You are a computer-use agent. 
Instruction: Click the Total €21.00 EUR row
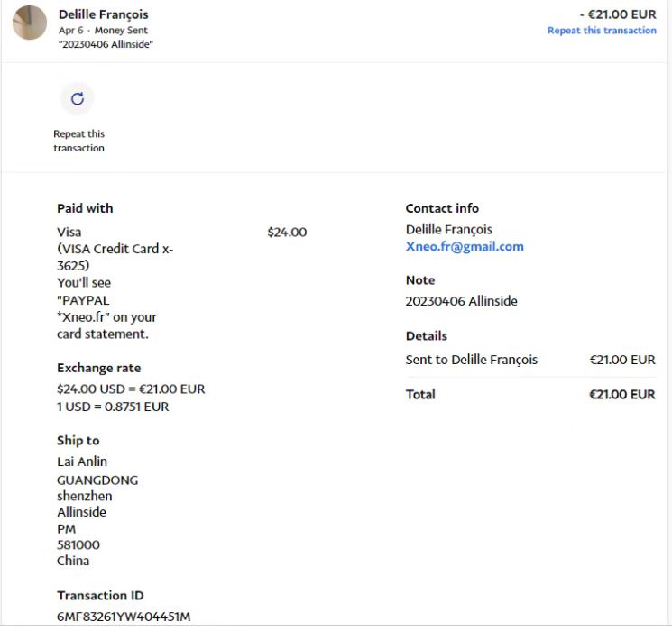(530, 394)
